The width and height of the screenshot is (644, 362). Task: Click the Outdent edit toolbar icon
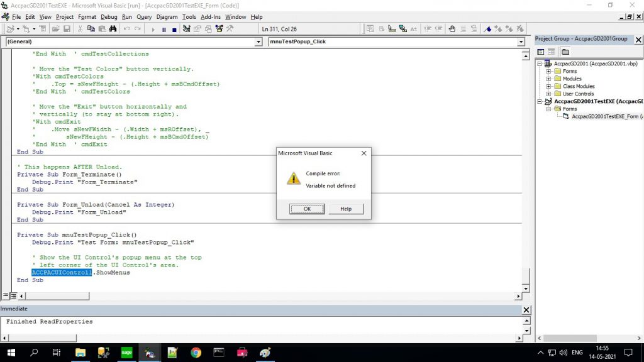(x=438, y=29)
